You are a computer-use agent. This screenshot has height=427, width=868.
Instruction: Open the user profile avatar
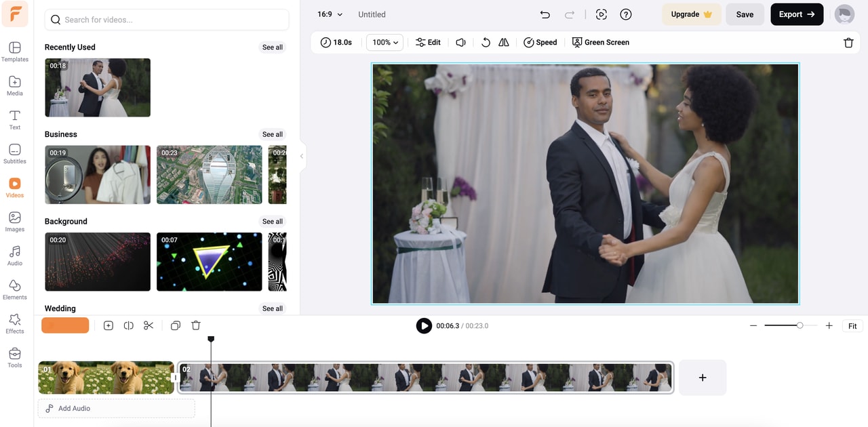pyautogui.click(x=844, y=14)
